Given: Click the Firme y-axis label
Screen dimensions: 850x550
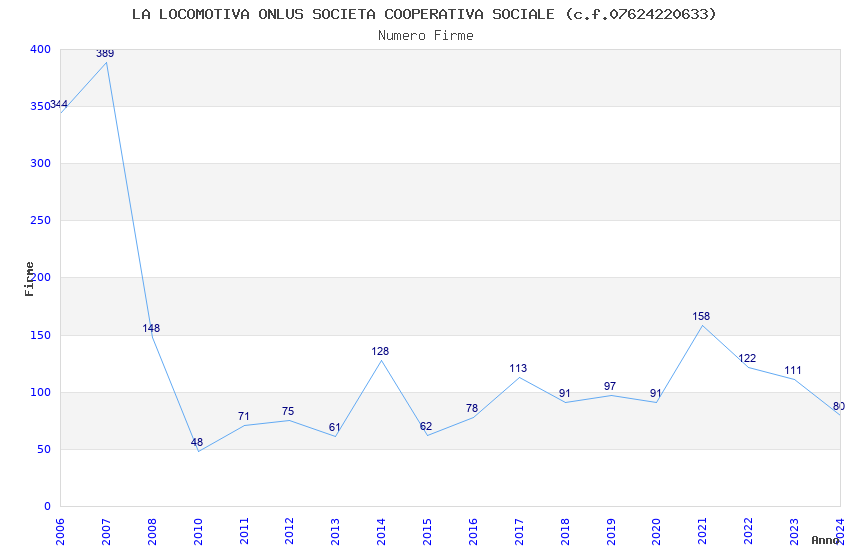Looking at the screenshot, I should tap(29, 279).
